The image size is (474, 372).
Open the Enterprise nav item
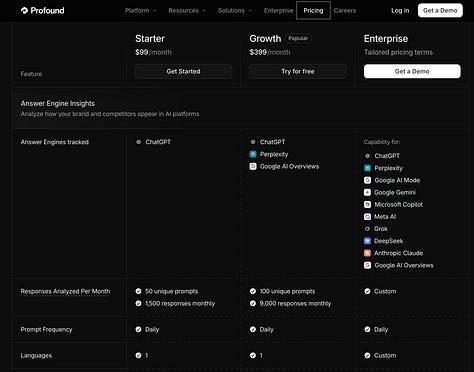pyautogui.click(x=278, y=11)
